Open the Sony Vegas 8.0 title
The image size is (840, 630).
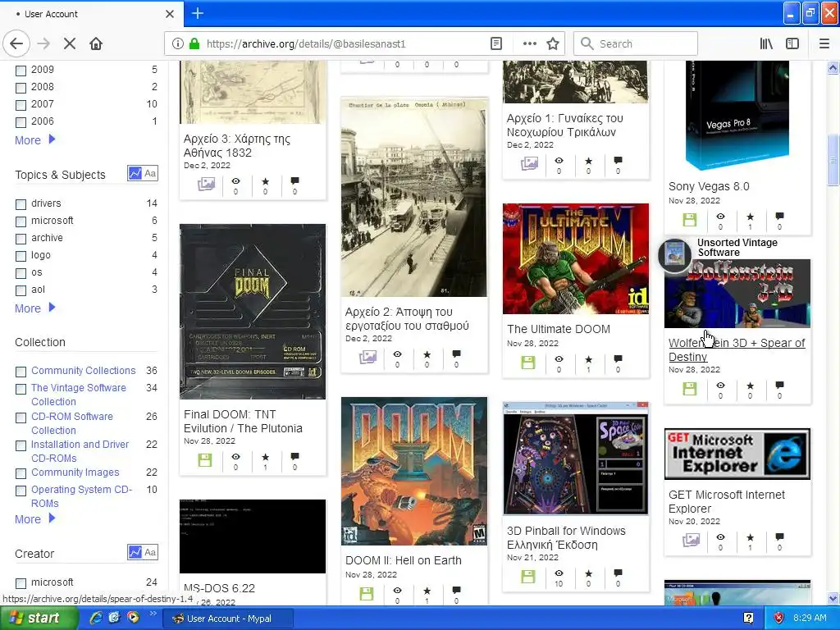coord(709,186)
